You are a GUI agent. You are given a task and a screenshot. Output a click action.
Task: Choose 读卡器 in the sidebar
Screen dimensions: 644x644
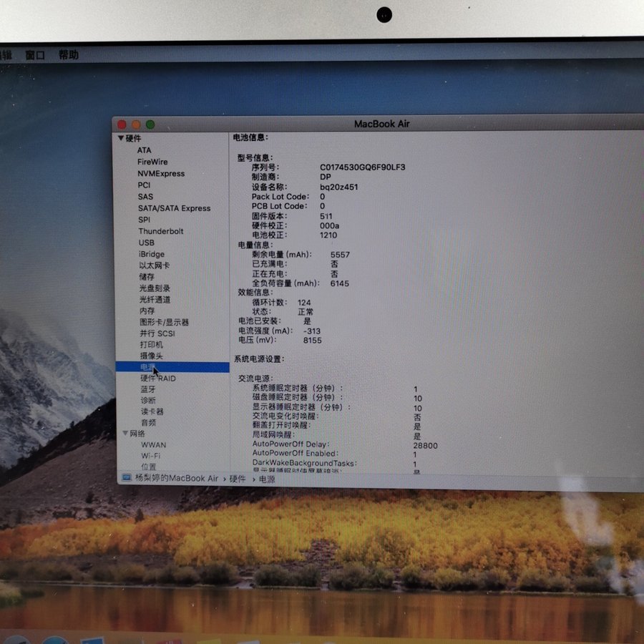(152, 411)
